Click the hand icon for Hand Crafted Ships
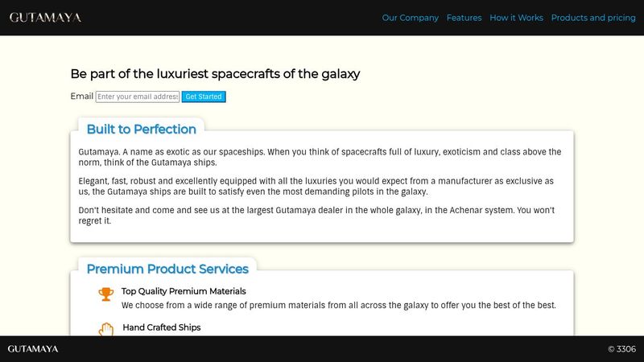 coord(106,329)
